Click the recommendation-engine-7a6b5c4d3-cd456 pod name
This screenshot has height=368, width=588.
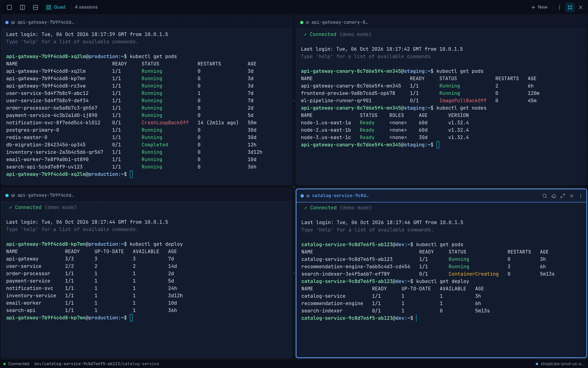[x=356, y=267]
